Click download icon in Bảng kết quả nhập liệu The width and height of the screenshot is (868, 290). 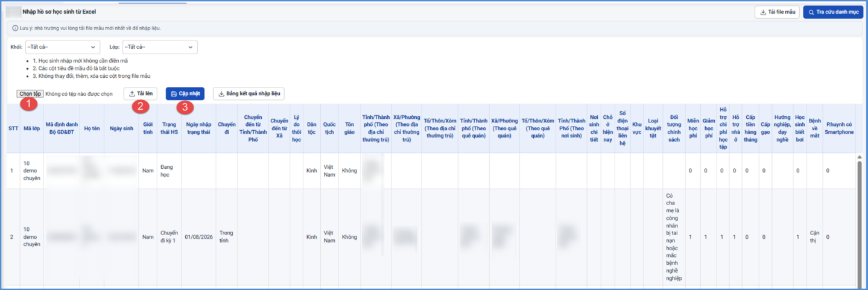point(221,94)
